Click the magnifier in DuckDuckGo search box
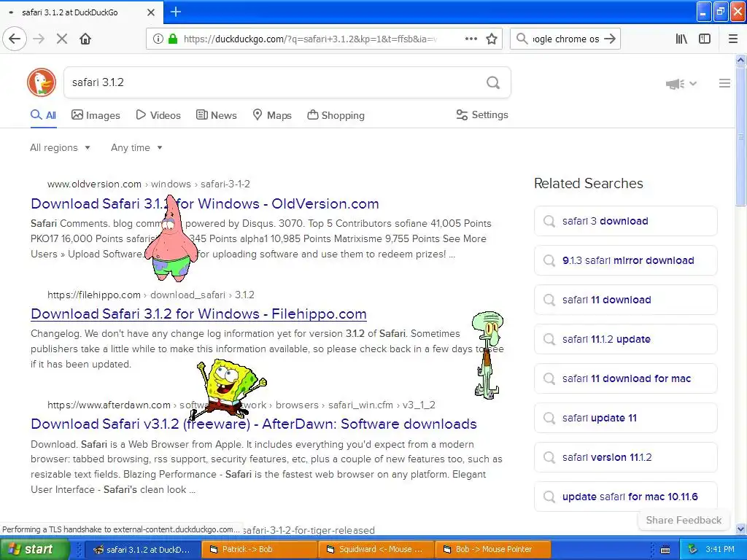This screenshot has width=747, height=560. 493,83
